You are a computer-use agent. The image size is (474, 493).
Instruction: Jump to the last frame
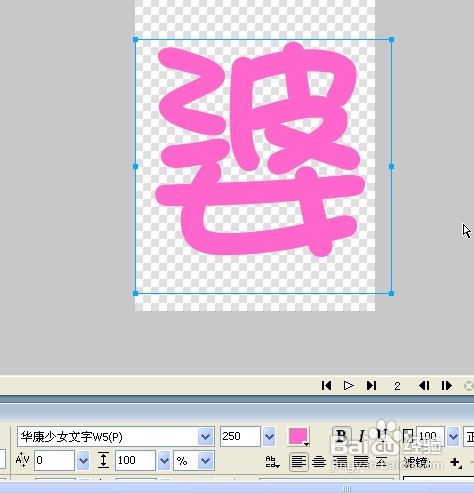[371, 386]
